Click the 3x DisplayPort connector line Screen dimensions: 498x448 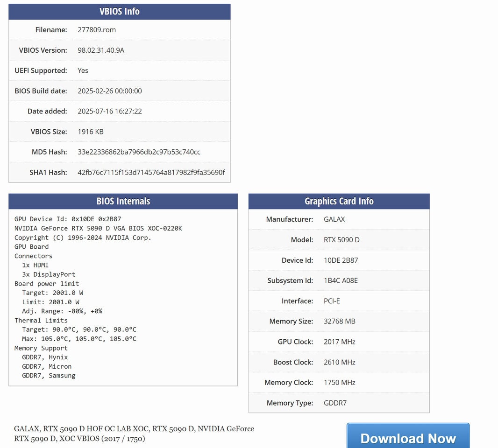49,274
